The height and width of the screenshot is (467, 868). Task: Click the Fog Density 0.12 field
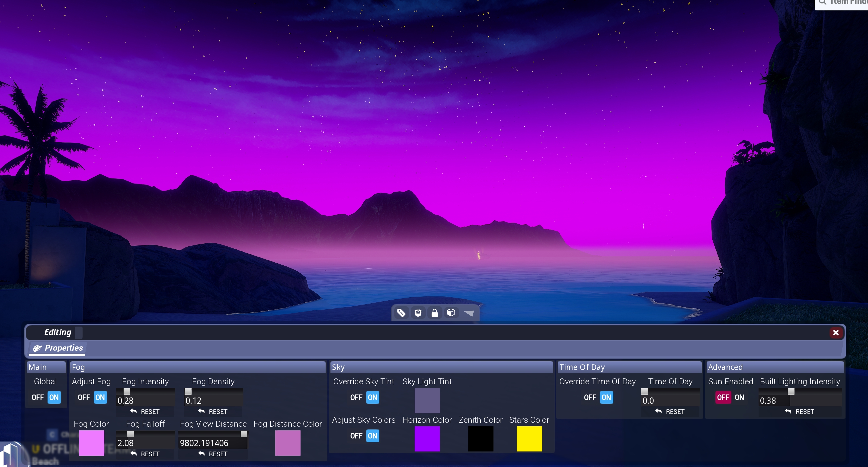pos(213,401)
